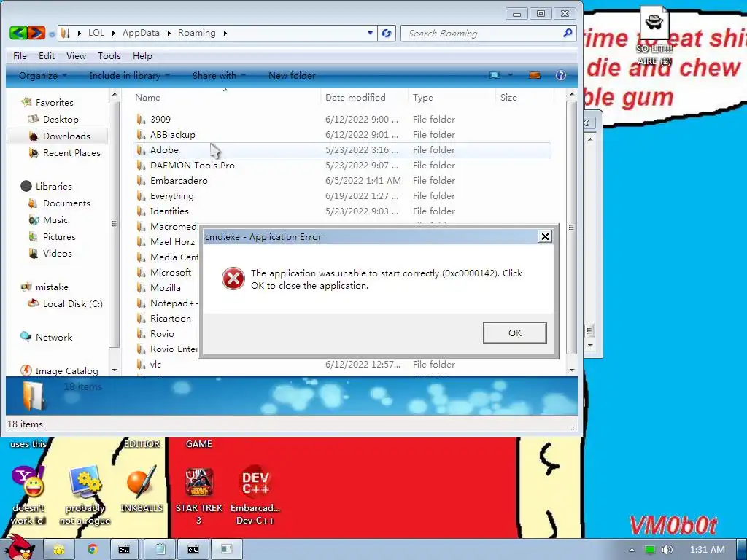The image size is (747, 560).
Task: Open recent locations dropdown beside navigation arrows
Action: tap(52, 34)
